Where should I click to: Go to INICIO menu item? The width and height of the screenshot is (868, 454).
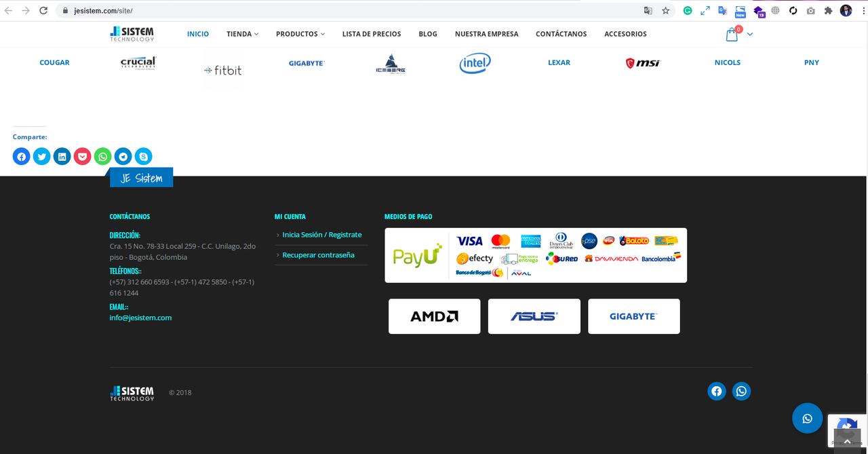(198, 34)
